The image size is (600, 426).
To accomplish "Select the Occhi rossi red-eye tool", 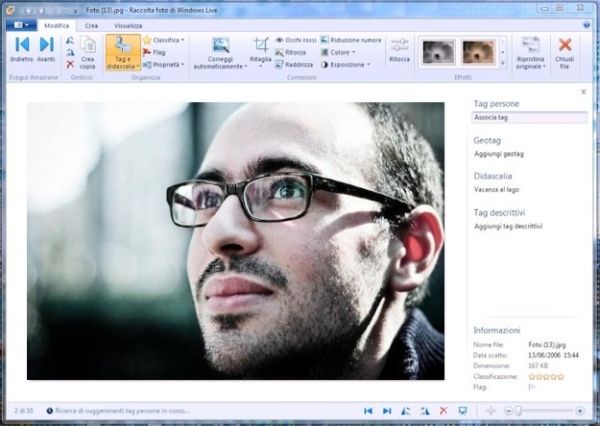I will (x=296, y=40).
